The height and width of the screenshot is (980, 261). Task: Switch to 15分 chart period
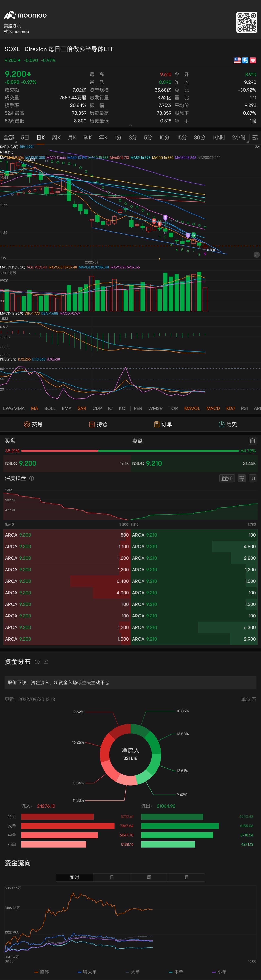(182, 138)
